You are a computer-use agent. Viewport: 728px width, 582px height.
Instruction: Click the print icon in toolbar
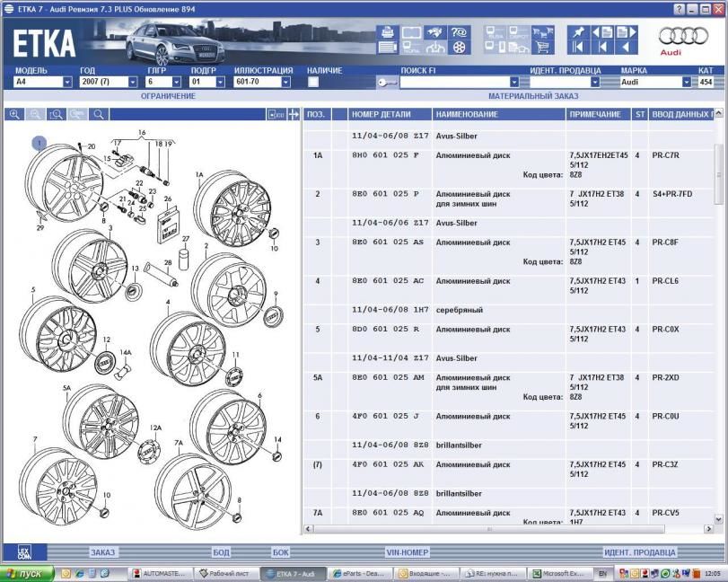point(387,32)
